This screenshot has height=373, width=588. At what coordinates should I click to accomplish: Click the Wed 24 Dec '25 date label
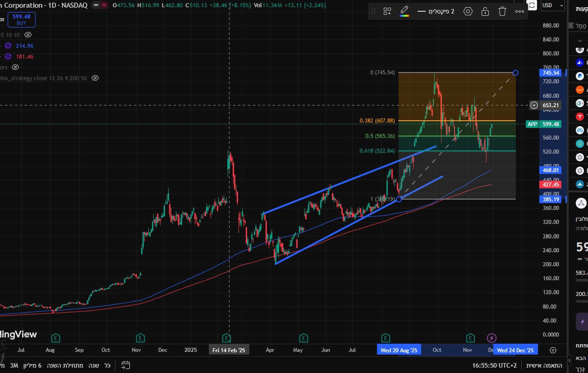[514, 350]
